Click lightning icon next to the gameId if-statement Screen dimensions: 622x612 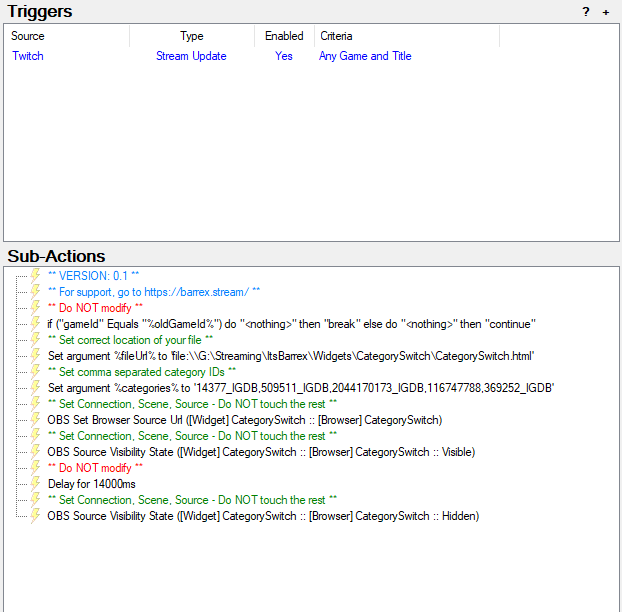[x=36, y=323]
